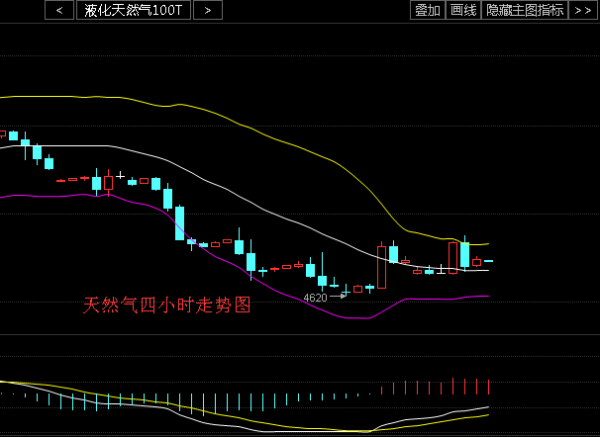Screen dimensions: 600x437
Task: Click the red 天然气四小时走势图 caption text
Action: [x=167, y=305]
